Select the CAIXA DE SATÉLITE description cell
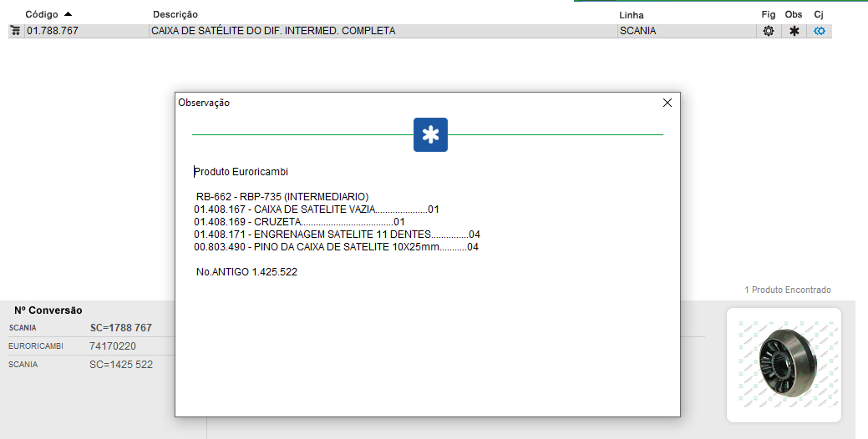 273,31
